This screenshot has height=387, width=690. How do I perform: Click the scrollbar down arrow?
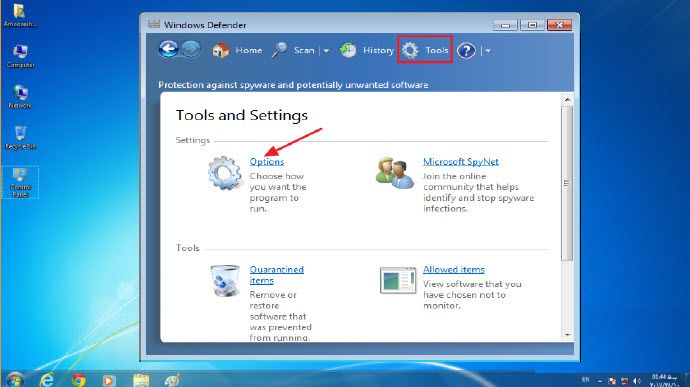coord(567,335)
